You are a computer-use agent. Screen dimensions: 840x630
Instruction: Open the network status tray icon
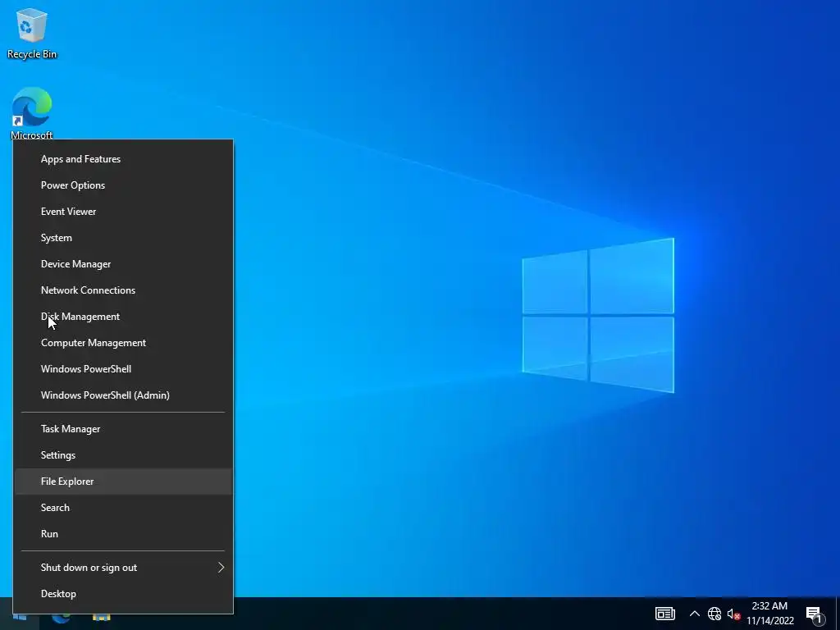point(714,614)
